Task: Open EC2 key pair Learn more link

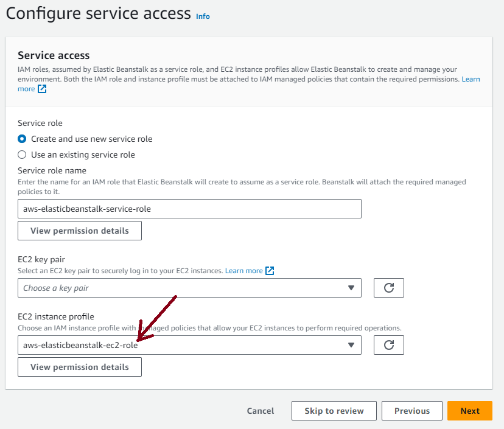Action: 243,271
